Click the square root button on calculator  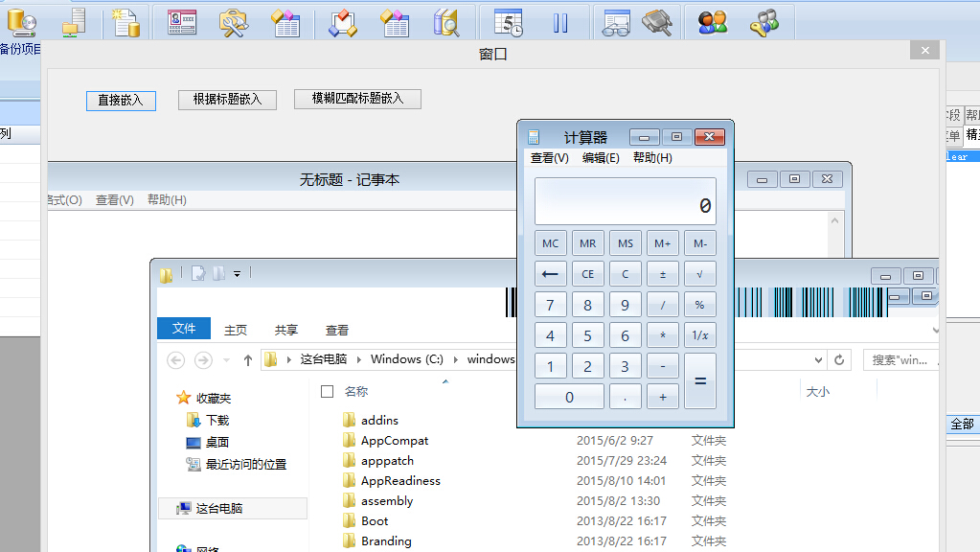(700, 274)
